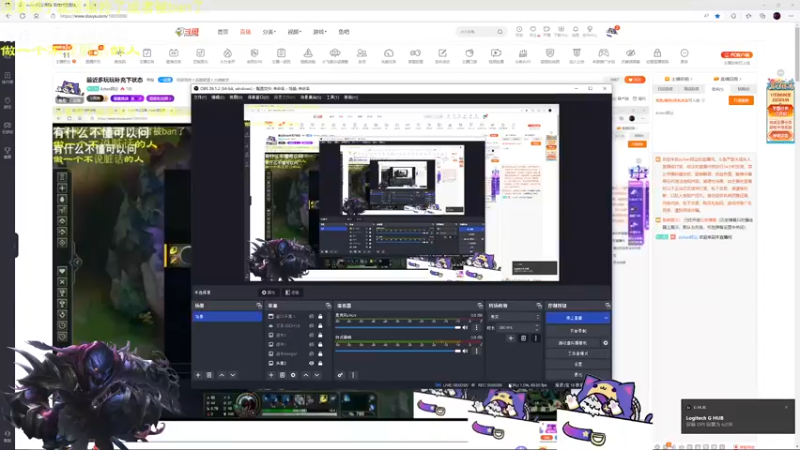The width and height of the screenshot is (800, 450).
Task: Delete the selected source using the trash icon
Action: coord(282,375)
